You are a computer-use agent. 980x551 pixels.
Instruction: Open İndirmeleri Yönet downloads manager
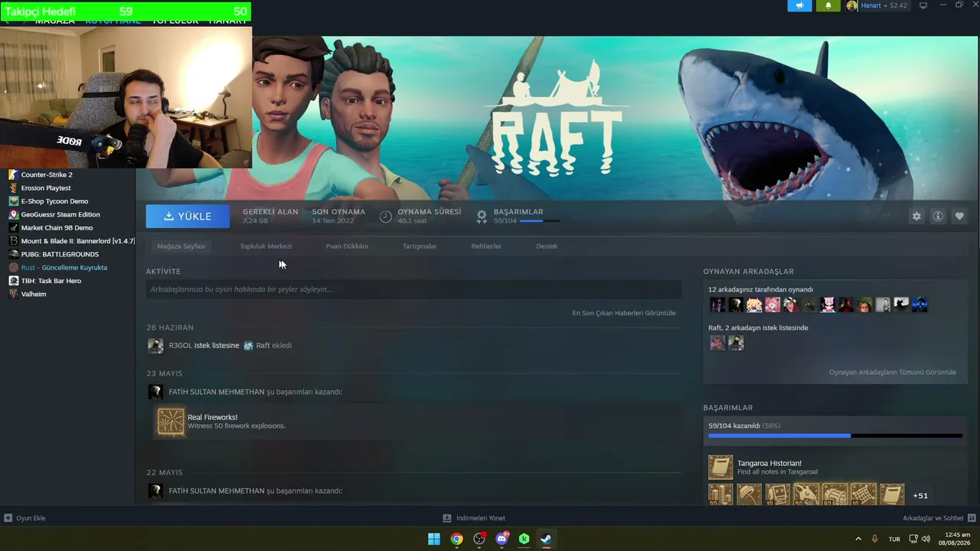pos(475,518)
